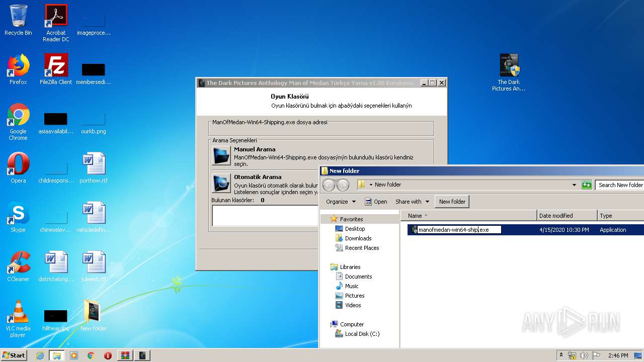Click Open in explorer toolbar

click(x=376, y=202)
